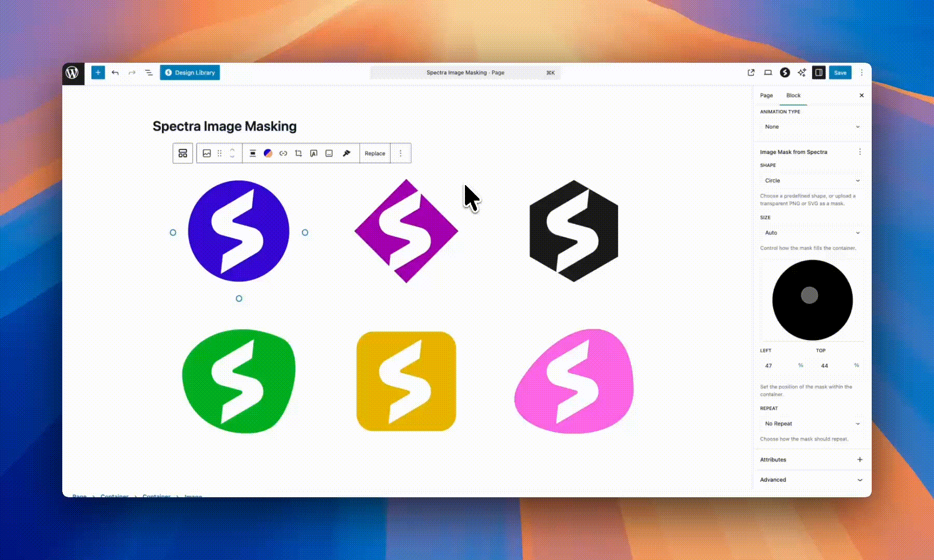Expand the Advanced section

pyautogui.click(x=812, y=480)
